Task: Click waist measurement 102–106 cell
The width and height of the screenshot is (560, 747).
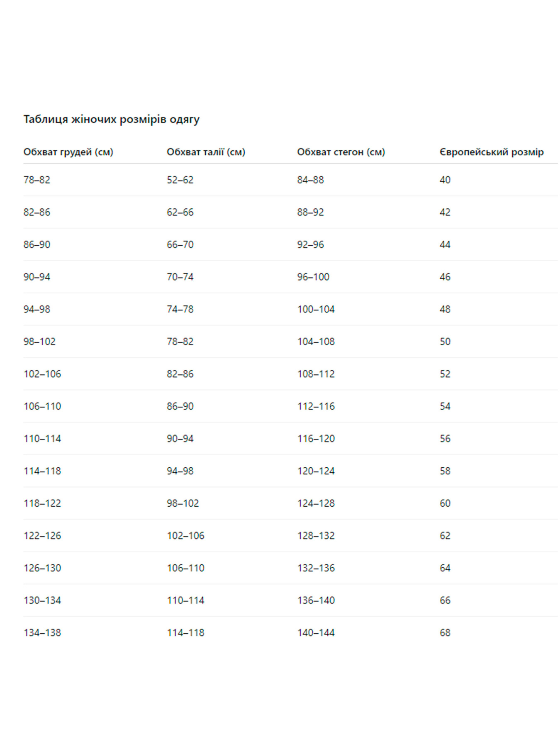Action: pos(185,536)
